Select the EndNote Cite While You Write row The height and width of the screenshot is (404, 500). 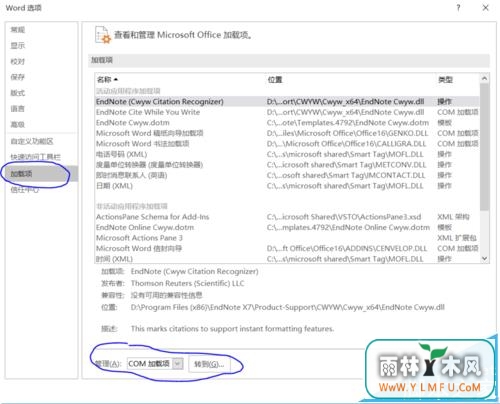(x=287, y=112)
